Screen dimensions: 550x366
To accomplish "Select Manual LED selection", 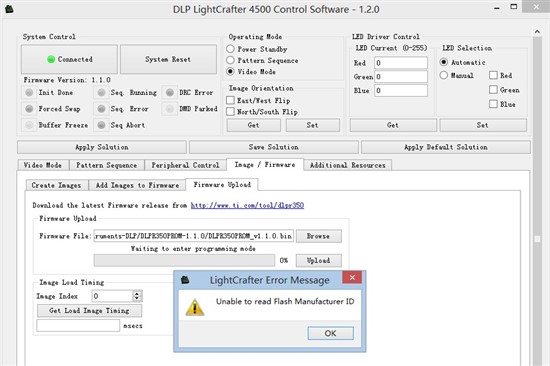I will [444, 75].
